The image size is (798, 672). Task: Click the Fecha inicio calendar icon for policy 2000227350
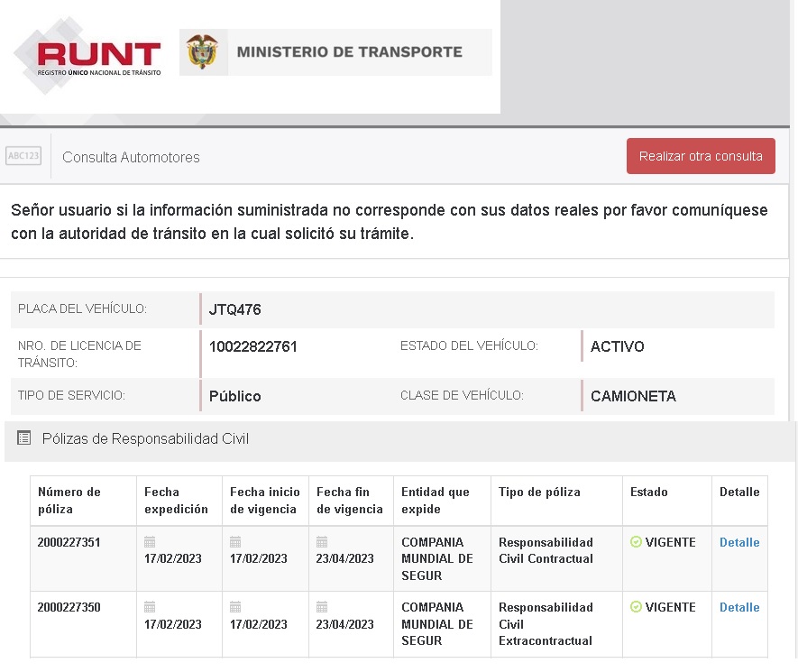(235, 607)
